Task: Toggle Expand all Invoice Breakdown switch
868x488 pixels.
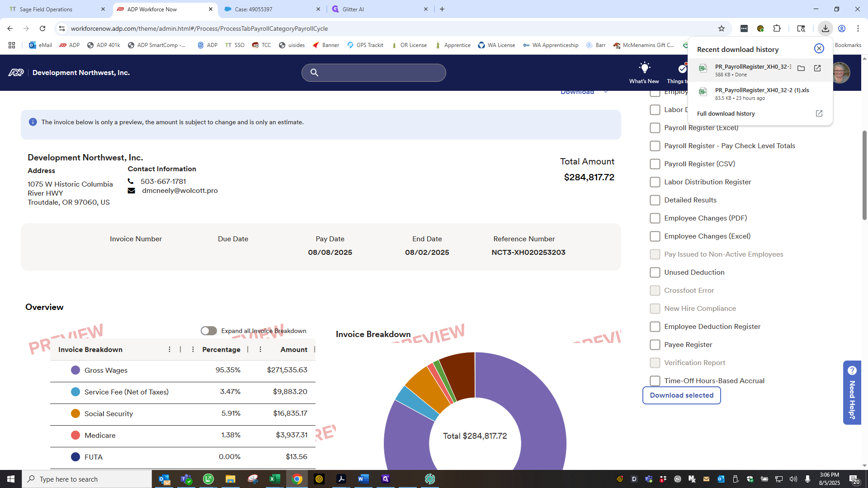Action: click(x=208, y=331)
